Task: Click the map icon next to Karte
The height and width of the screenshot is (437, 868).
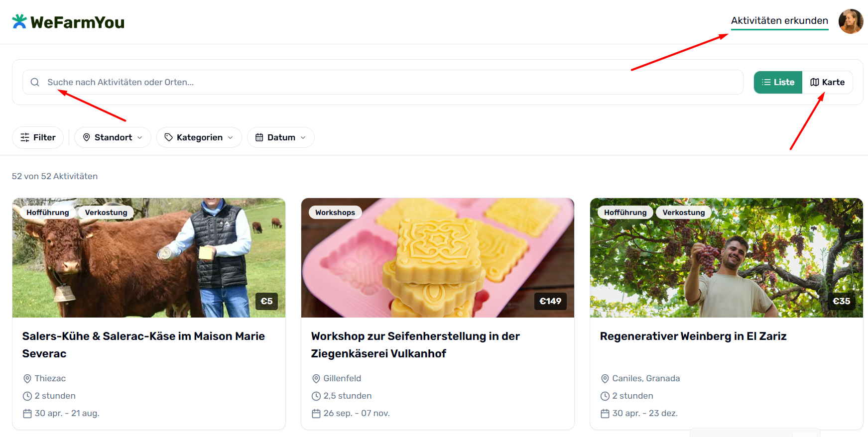Action: click(815, 82)
